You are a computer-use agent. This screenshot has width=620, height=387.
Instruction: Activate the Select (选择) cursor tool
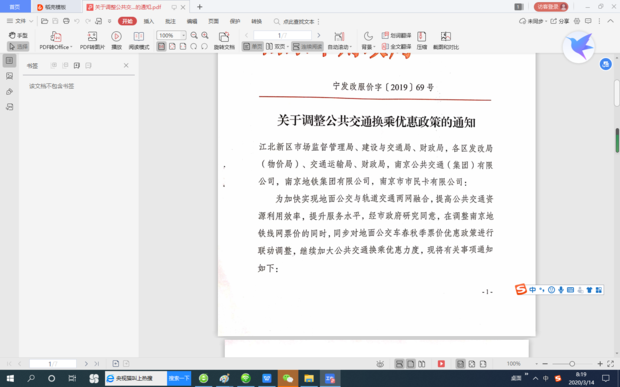pos(18,47)
